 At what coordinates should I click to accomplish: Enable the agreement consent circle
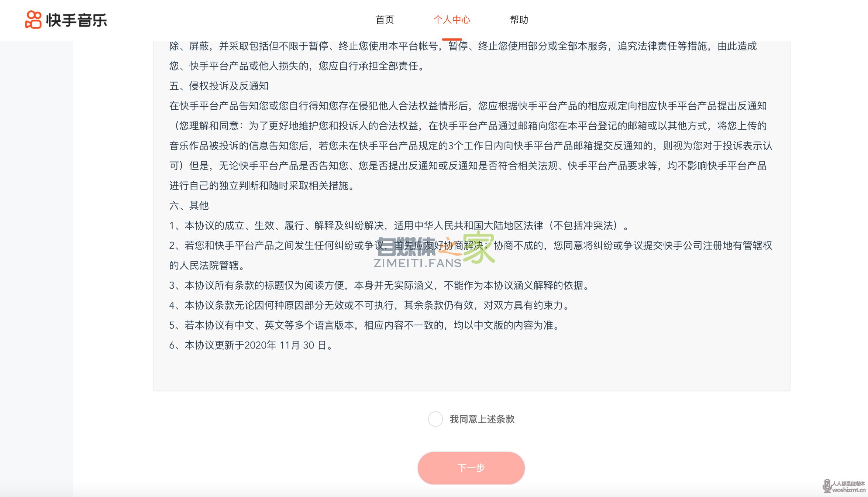[435, 419]
